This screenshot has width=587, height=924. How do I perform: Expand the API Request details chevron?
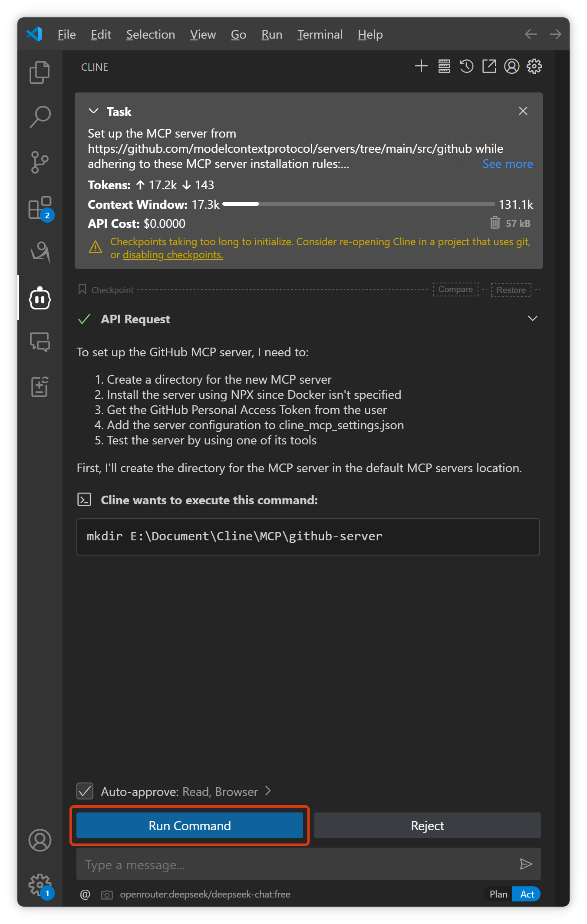point(532,319)
